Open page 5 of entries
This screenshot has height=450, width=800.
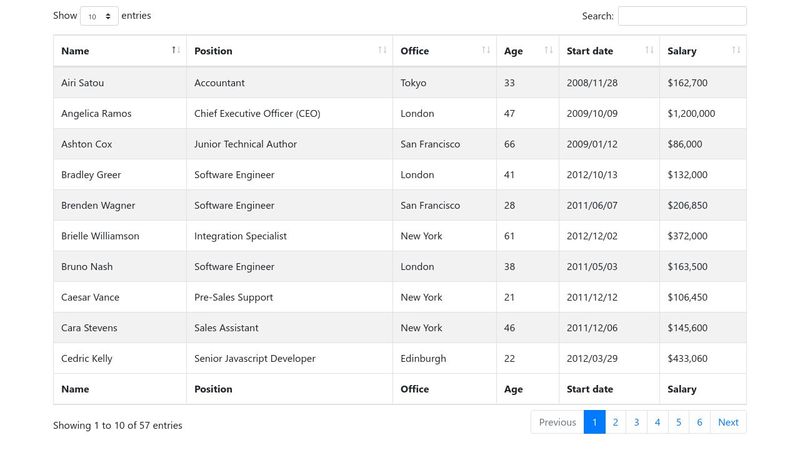pos(679,422)
